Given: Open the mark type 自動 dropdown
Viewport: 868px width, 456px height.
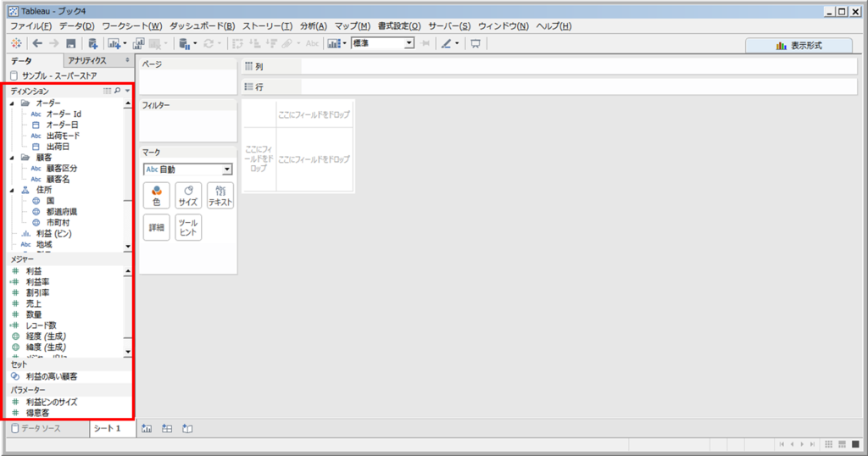Looking at the screenshot, I should pyautogui.click(x=227, y=170).
